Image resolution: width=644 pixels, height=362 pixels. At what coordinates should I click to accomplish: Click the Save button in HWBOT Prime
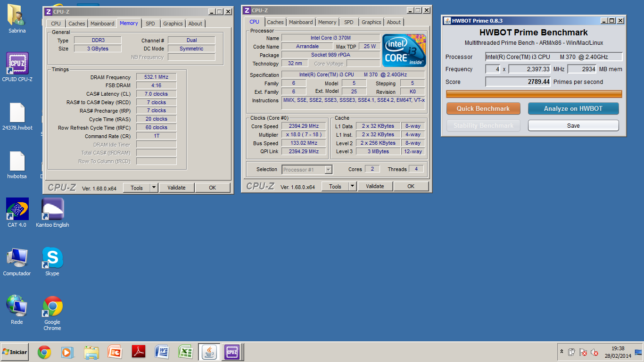573,125
